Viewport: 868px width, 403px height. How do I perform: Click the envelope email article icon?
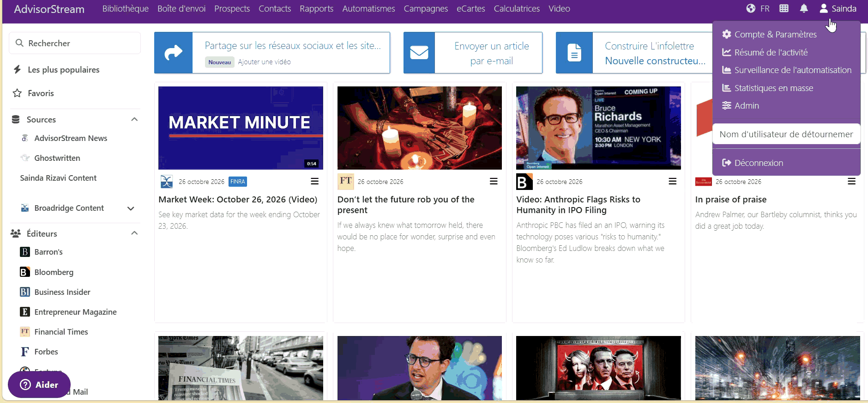click(419, 53)
